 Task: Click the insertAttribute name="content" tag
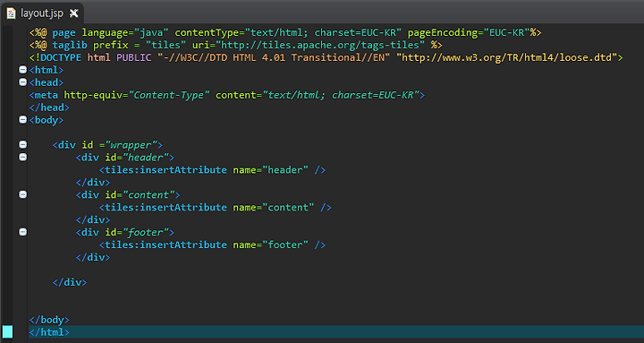[216, 207]
